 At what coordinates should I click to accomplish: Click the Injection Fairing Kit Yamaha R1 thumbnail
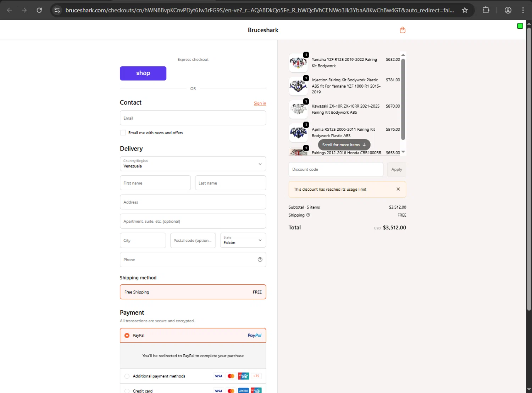(298, 86)
